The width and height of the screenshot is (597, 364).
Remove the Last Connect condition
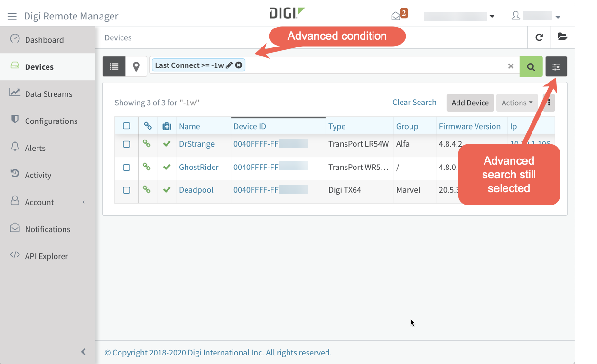click(239, 65)
